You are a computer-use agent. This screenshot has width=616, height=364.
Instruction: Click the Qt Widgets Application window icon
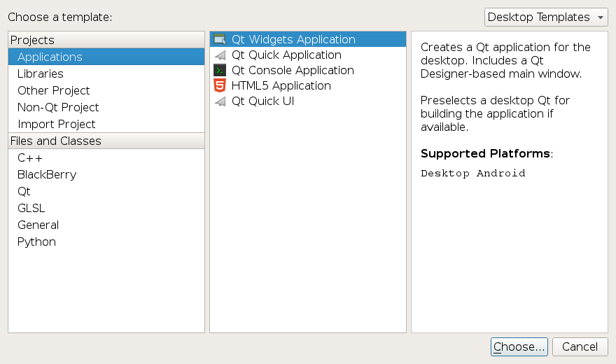tap(220, 39)
